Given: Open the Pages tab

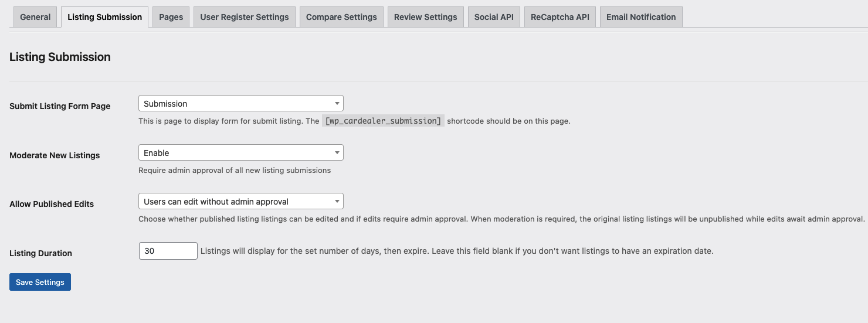Looking at the screenshot, I should click(171, 17).
